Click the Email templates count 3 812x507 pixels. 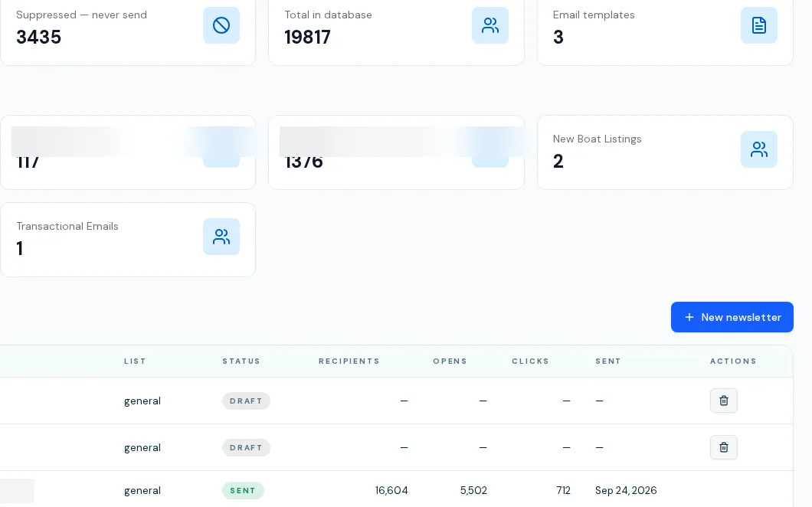[x=558, y=37]
